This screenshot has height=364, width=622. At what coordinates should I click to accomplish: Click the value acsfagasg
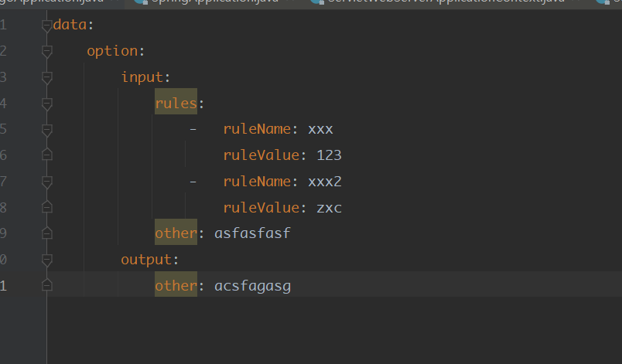coord(252,287)
